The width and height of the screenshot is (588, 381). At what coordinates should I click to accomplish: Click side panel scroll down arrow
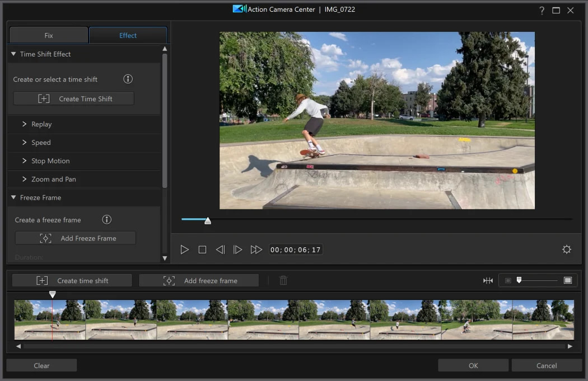[165, 258]
